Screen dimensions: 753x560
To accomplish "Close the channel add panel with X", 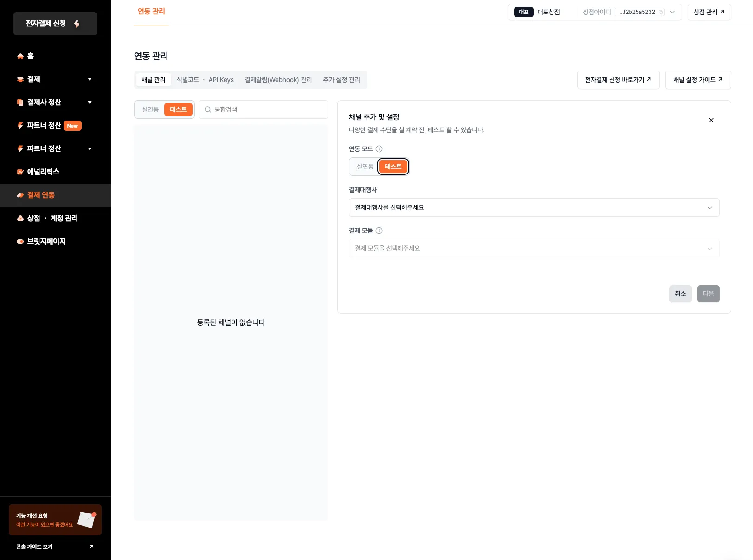I will coord(711,120).
